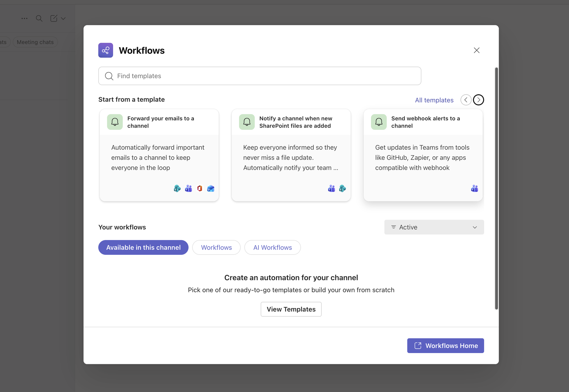This screenshot has height=392, width=569.
Task: Click the Outlook icon on Forward emails template
Action: 210,188
